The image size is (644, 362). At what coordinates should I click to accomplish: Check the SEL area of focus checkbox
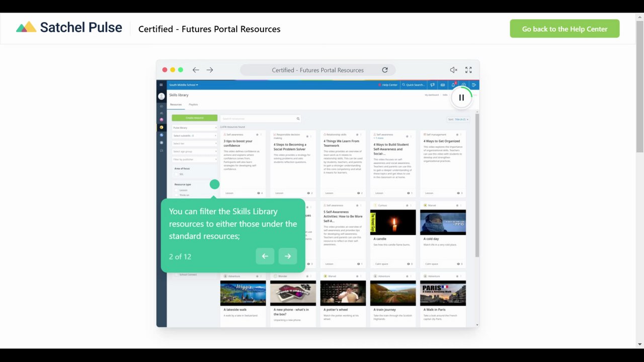point(177,174)
